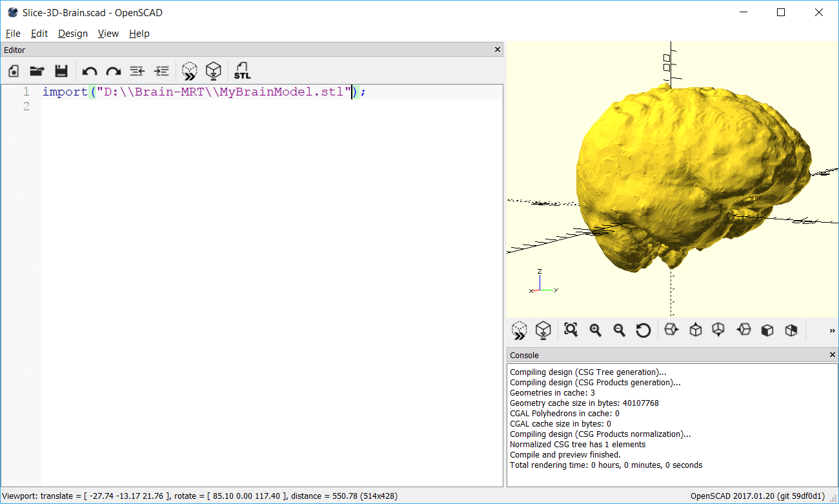Zoom out using the viewer toolbar
The width and height of the screenshot is (839, 504).
click(619, 330)
